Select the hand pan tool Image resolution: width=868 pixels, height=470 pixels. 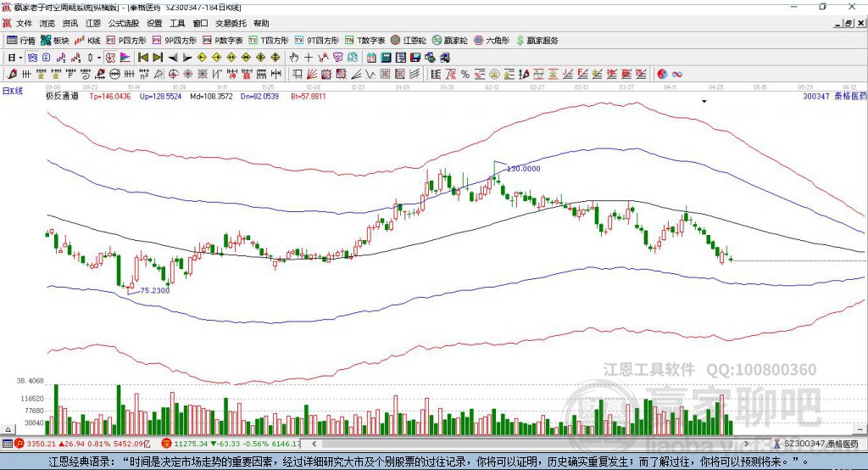pyautogui.click(x=293, y=57)
